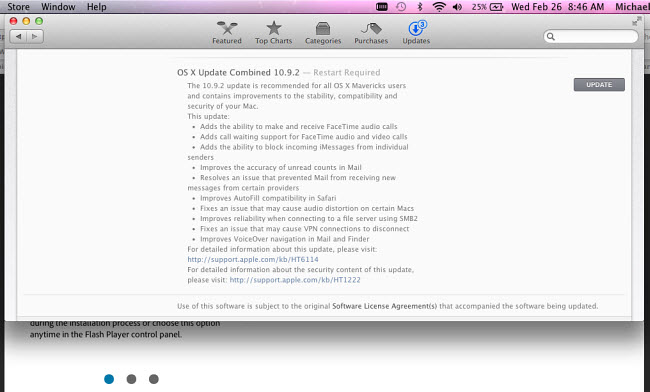The width and height of the screenshot is (650, 392).
Task: Click the Improves AutoFill compatibility in Safari line
Action: (x=268, y=198)
